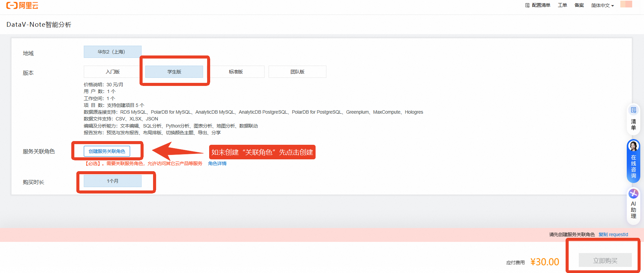Click the 数据文件支持 line
The width and height of the screenshot is (644, 273).
121,119
